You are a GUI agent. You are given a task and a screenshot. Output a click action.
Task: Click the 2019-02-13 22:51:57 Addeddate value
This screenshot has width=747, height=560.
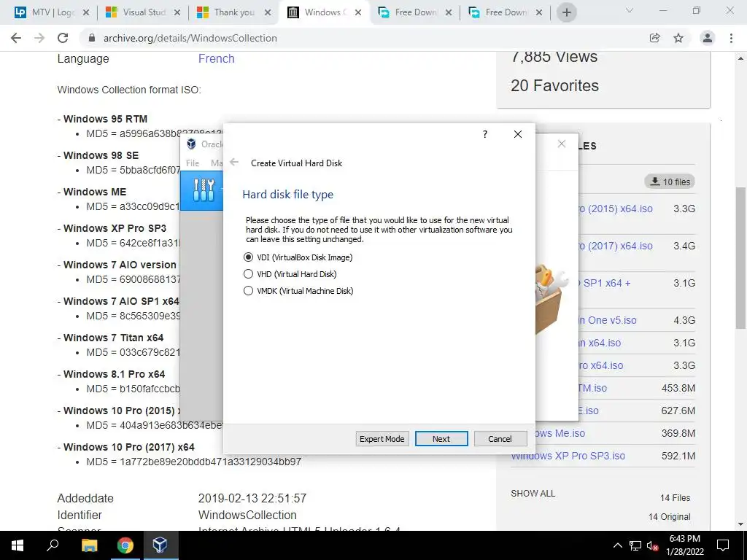coord(252,498)
